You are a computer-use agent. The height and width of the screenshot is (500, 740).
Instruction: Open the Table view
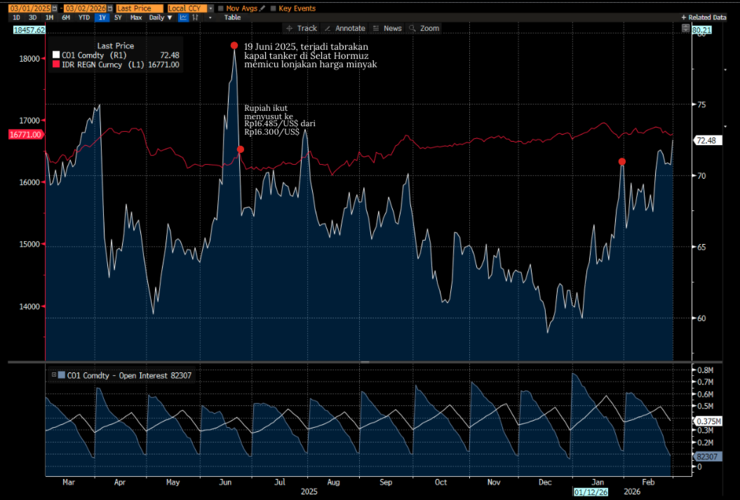231,18
